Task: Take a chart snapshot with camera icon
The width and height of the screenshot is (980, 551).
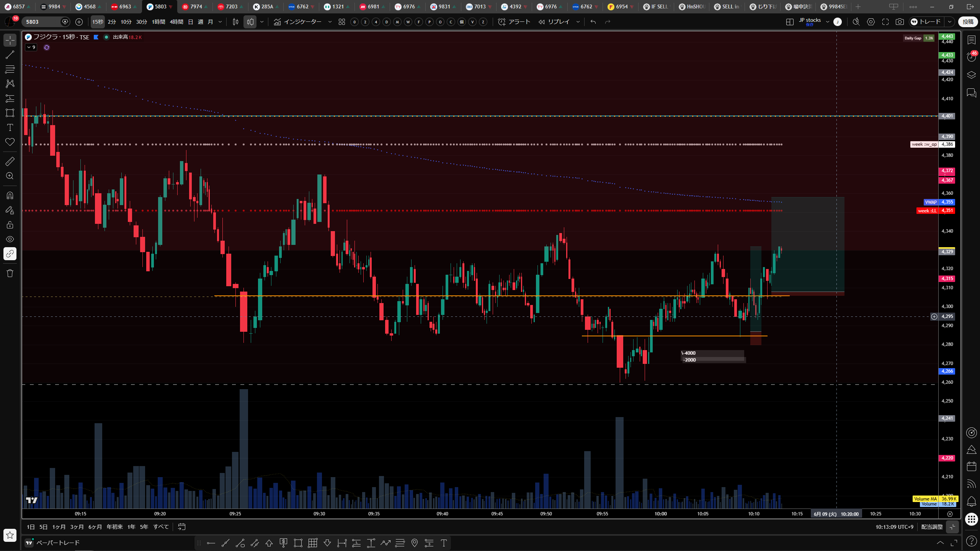Action: (900, 22)
